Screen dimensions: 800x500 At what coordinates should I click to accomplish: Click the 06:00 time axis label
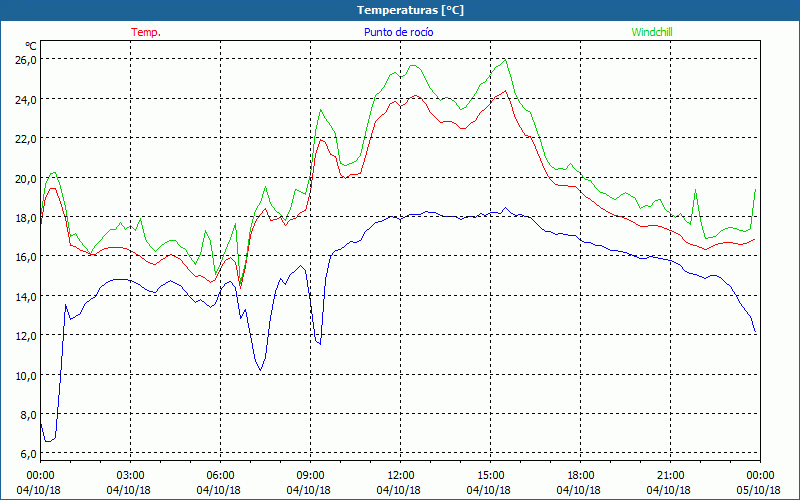pyautogui.click(x=220, y=476)
